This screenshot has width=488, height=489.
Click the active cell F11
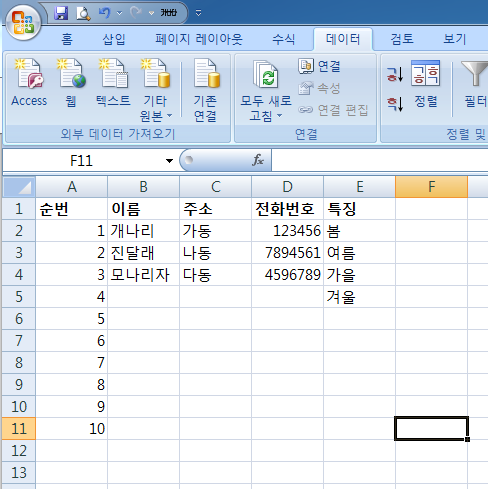tap(431, 429)
